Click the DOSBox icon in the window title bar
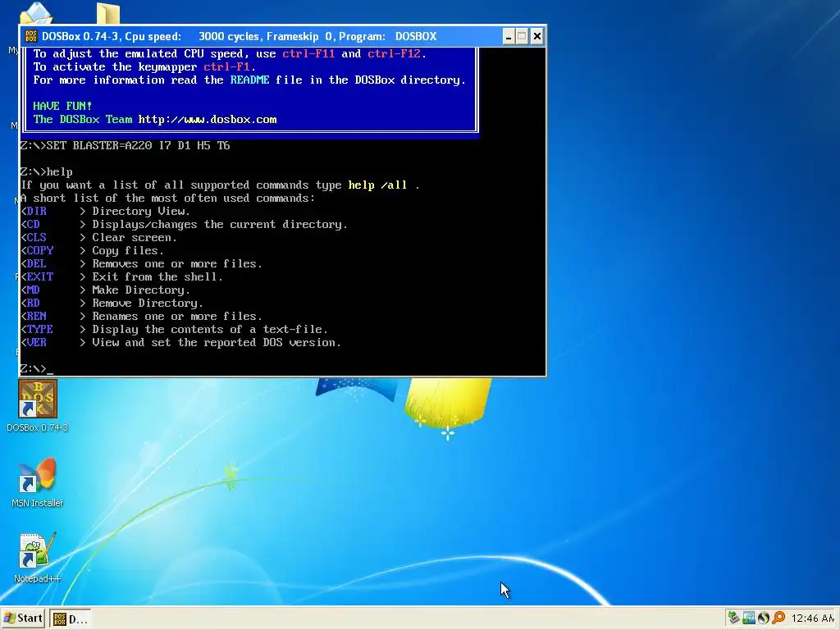Screen dimensions: 840x630 (x=31, y=36)
